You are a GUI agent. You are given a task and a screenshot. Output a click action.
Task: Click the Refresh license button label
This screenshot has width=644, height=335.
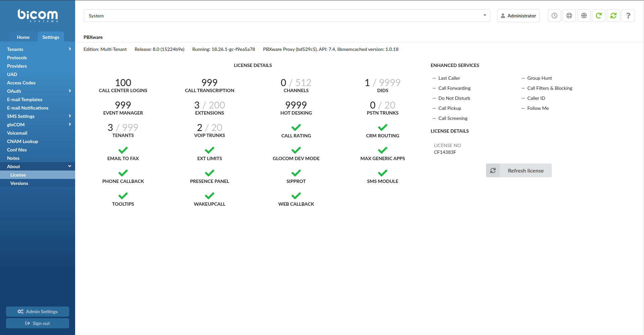tap(526, 171)
